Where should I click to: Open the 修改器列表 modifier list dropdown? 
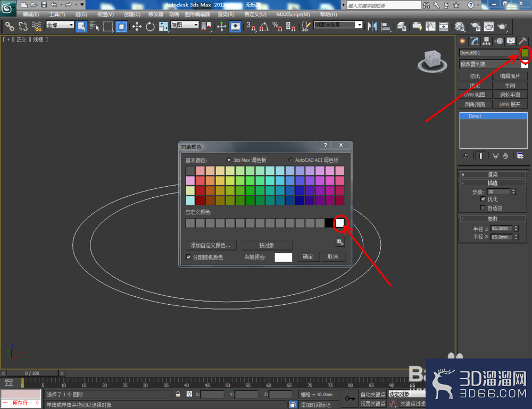[x=493, y=64]
